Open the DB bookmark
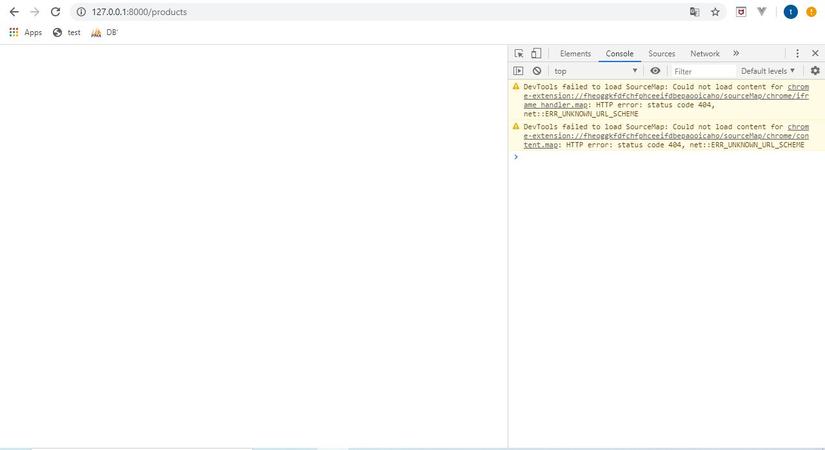This screenshot has height=450, width=825. coord(104,32)
